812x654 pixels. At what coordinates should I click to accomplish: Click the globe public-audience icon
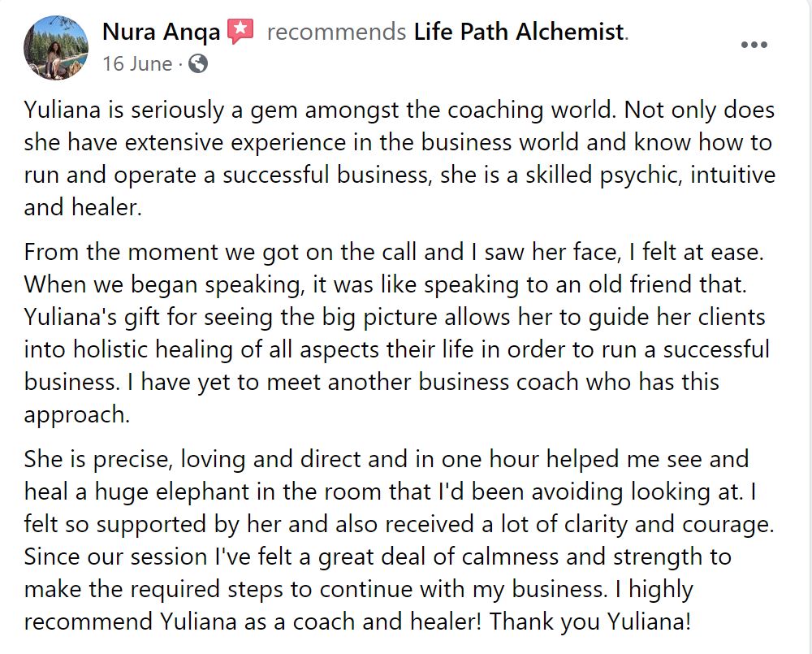pos(198,63)
